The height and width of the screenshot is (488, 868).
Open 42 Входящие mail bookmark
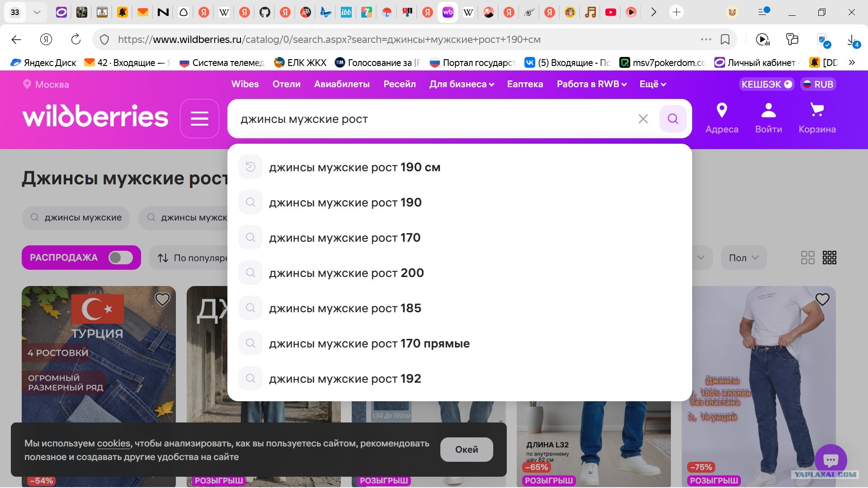pyautogui.click(x=127, y=62)
